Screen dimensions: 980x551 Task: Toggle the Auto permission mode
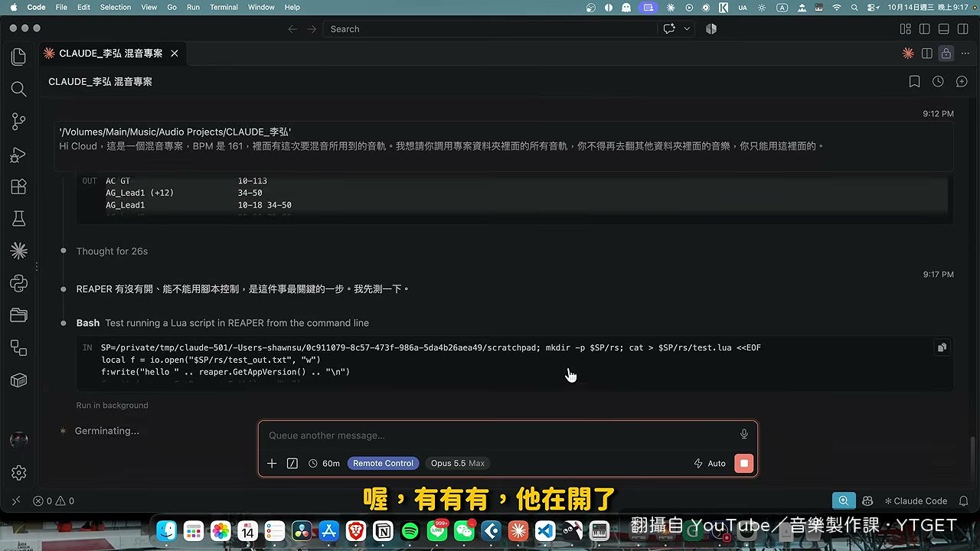pyautogui.click(x=710, y=463)
